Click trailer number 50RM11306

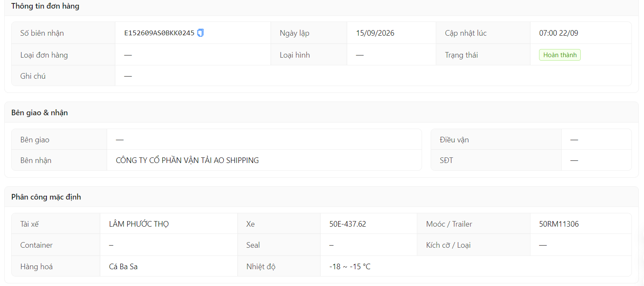point(559,224)
